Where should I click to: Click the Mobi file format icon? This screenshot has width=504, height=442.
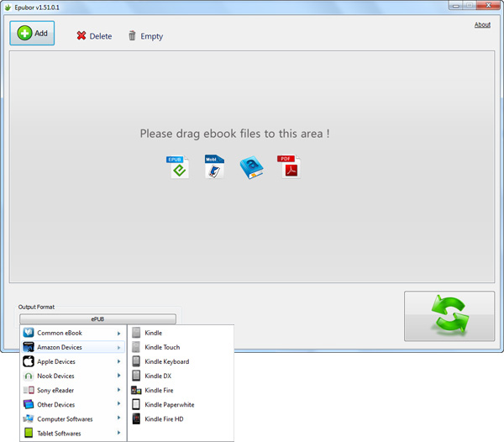[x=214, y=166]
